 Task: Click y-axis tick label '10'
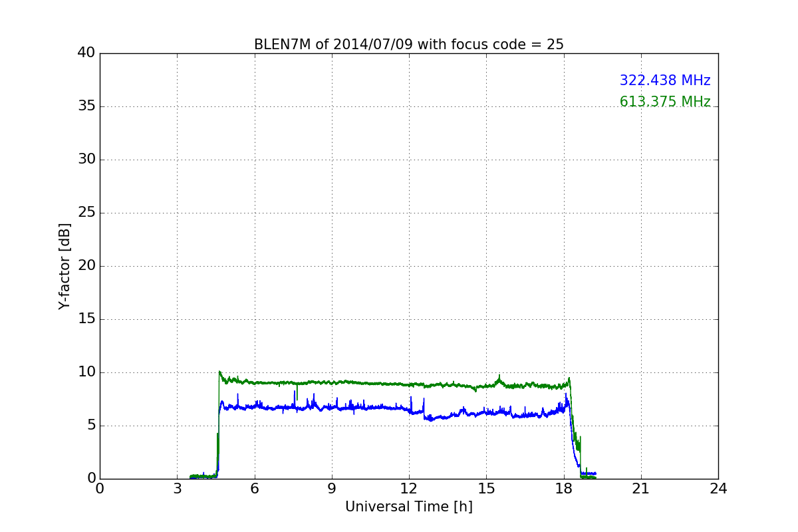point(86,372)
